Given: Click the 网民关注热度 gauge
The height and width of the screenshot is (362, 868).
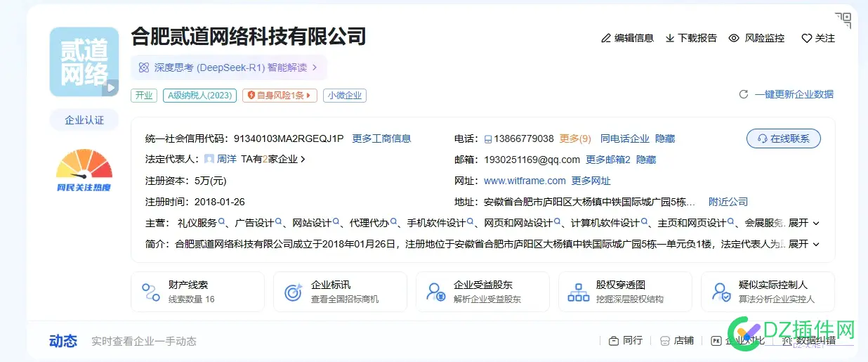Looking at the screenshot, I should pos(84,170).
